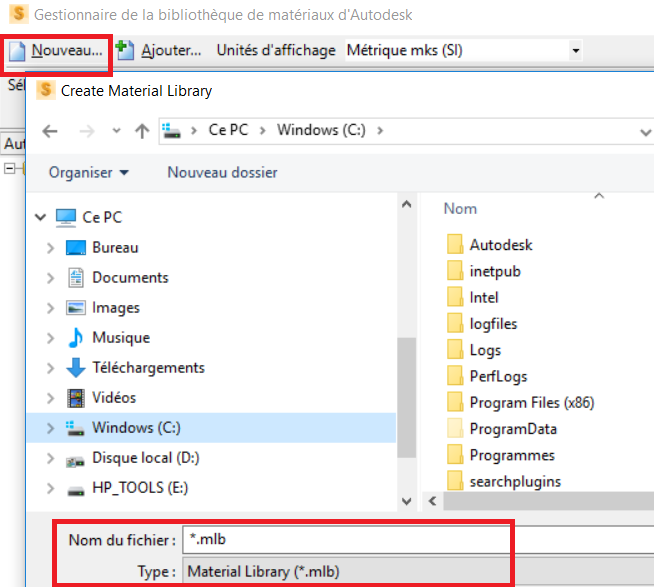
Task: Go up one folder level
Action: [141, 131]
